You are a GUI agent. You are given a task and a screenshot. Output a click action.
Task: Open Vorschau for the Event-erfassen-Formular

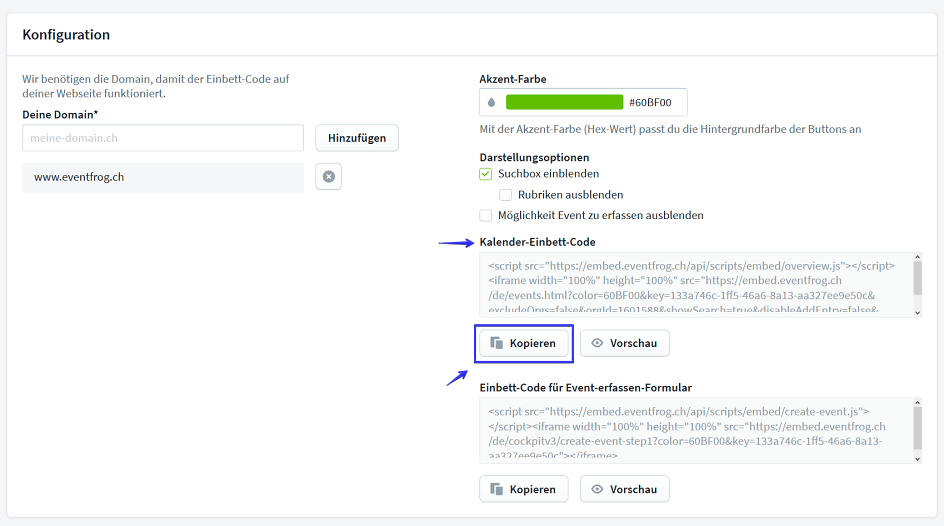click(624, 489)
